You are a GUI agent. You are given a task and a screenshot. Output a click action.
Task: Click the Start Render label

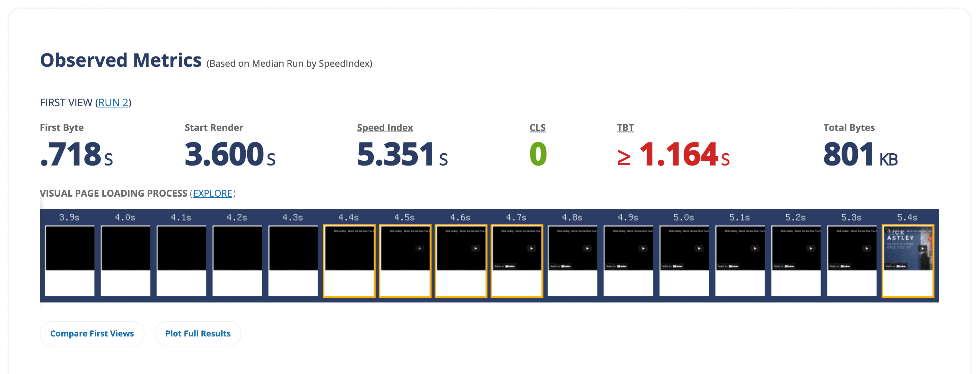(214, 128)
